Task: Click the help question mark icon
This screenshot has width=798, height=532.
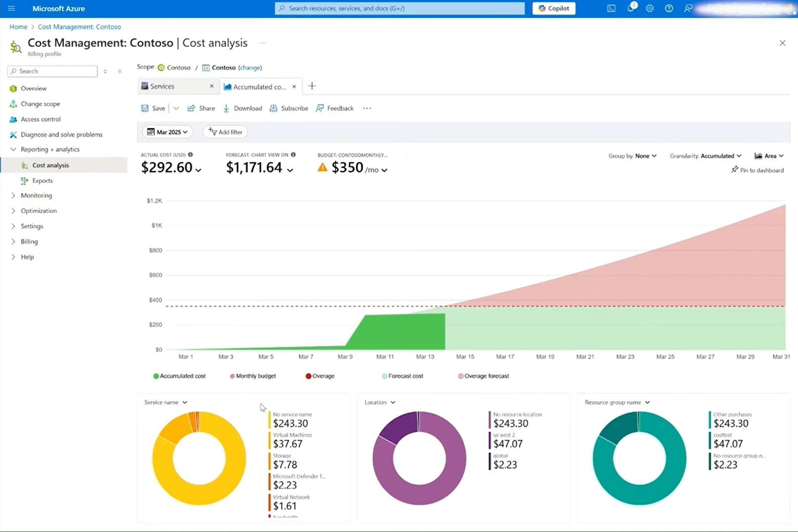Action: [669, 8]
